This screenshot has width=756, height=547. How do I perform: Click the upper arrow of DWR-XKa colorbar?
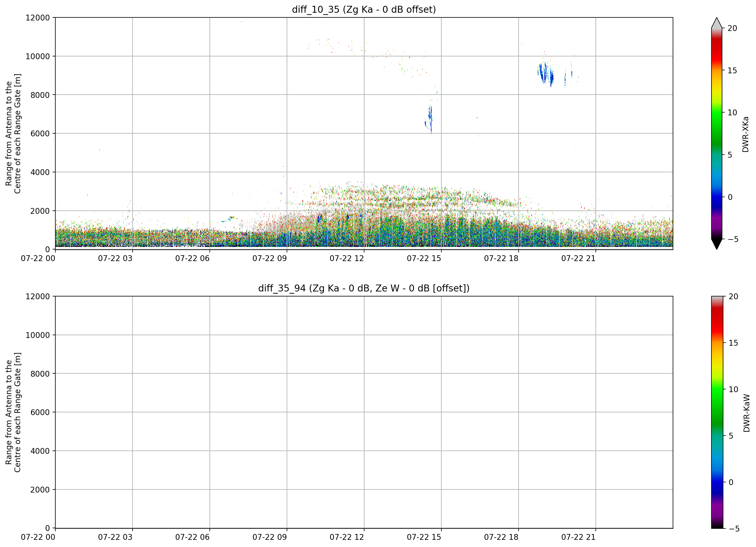717,23
